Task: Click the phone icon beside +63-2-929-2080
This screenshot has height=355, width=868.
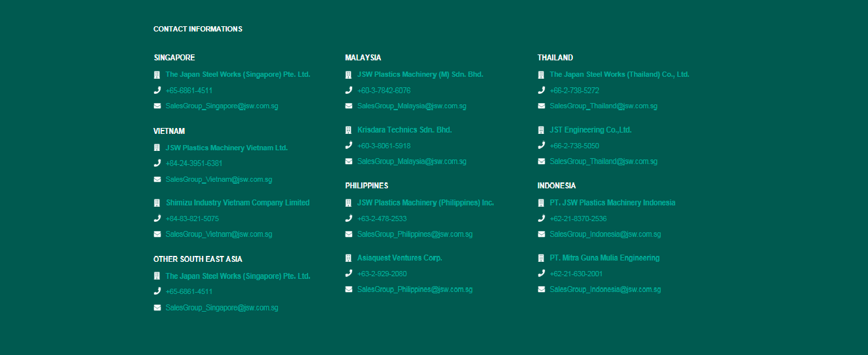Action: coord(349,274)
